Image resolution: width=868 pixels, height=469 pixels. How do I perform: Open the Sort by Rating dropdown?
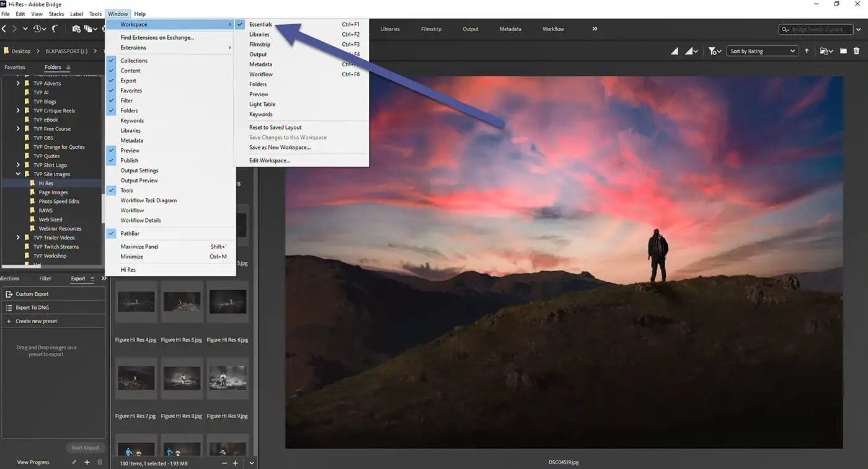[x=762, y=51]
